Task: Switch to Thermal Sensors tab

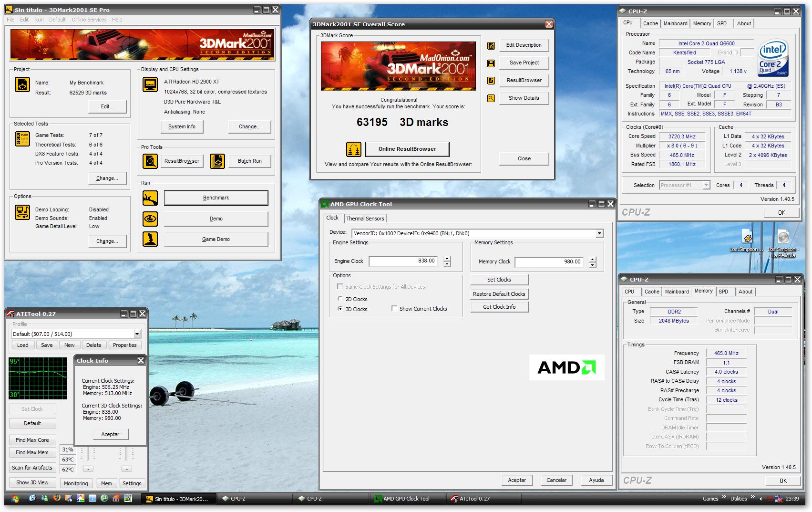Action: (365, 219)
